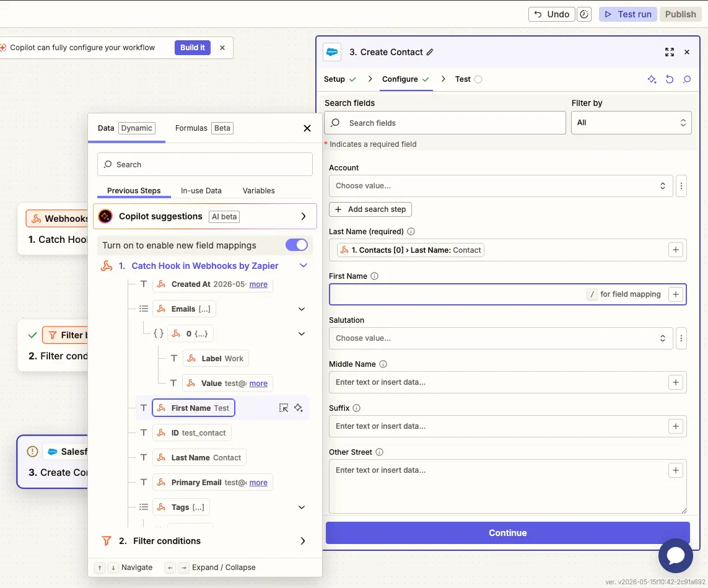
Task: Select the Label Work data pill
Action: tap(216, 359)
